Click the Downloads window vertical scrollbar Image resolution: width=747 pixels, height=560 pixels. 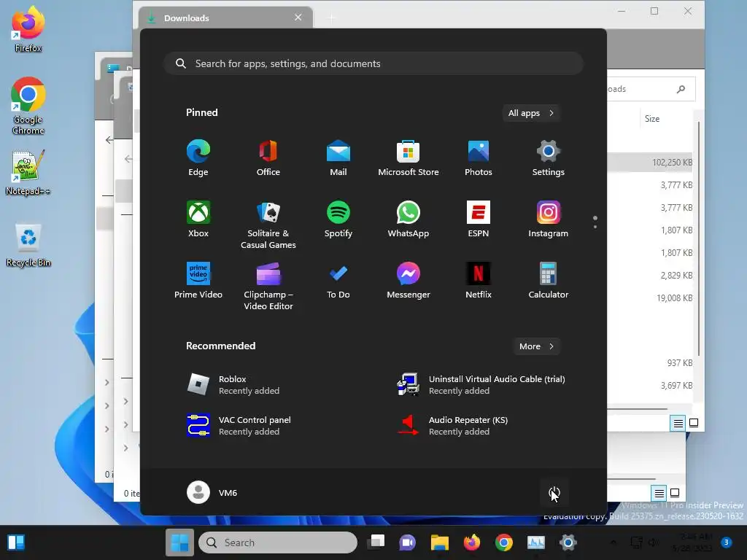point(698,238)
